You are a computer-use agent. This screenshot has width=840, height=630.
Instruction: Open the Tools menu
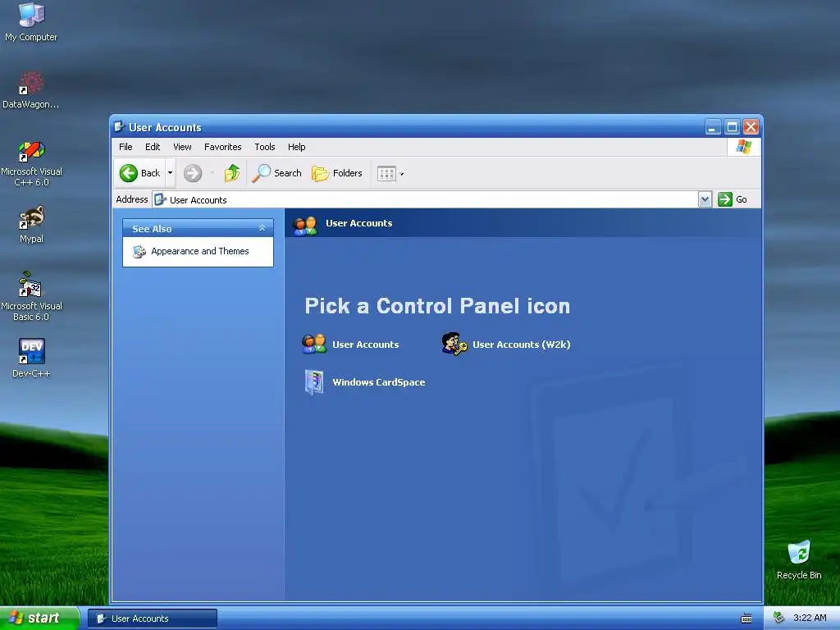[x=265, y=147]
